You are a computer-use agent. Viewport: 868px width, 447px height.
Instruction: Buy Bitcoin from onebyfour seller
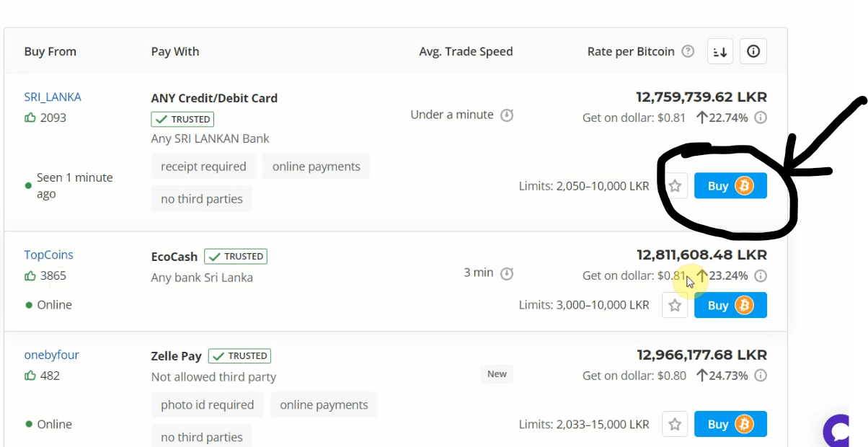click(x=730, y=425)
